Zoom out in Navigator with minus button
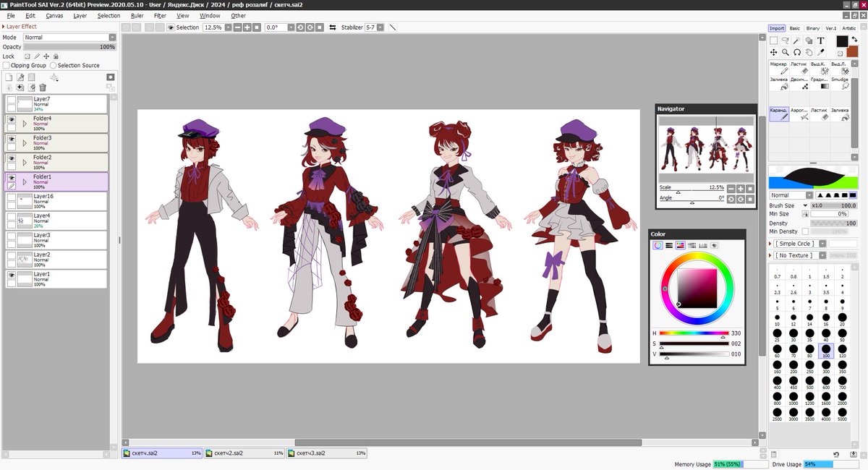 click(731, 189)
